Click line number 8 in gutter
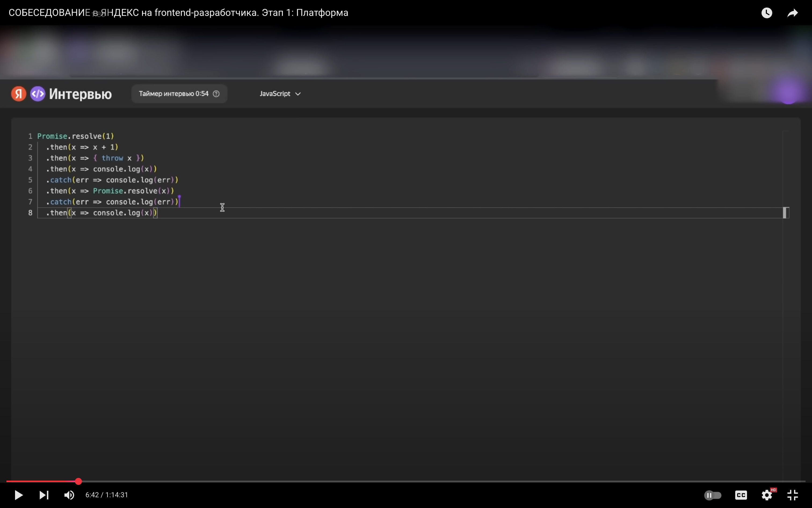This screenshot has height=508, width=812. click(x=30, y=213)
